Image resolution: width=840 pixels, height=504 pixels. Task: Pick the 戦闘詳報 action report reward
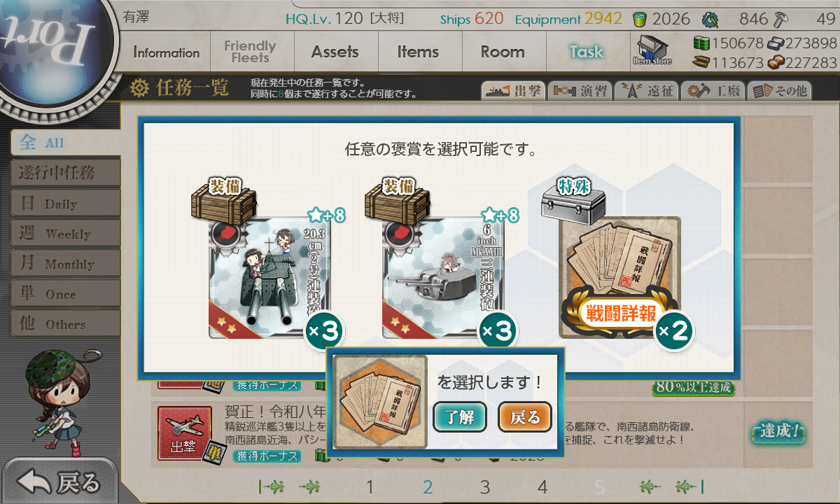pos(620,277)
